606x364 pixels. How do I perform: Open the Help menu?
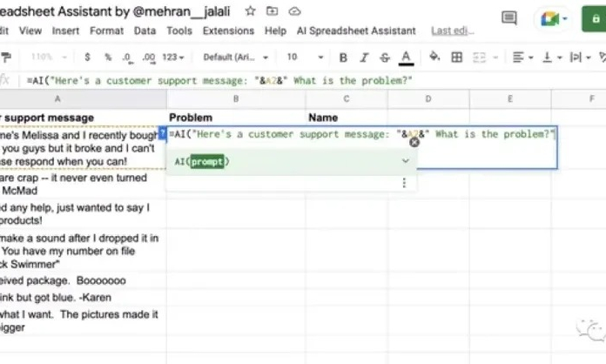275,30
